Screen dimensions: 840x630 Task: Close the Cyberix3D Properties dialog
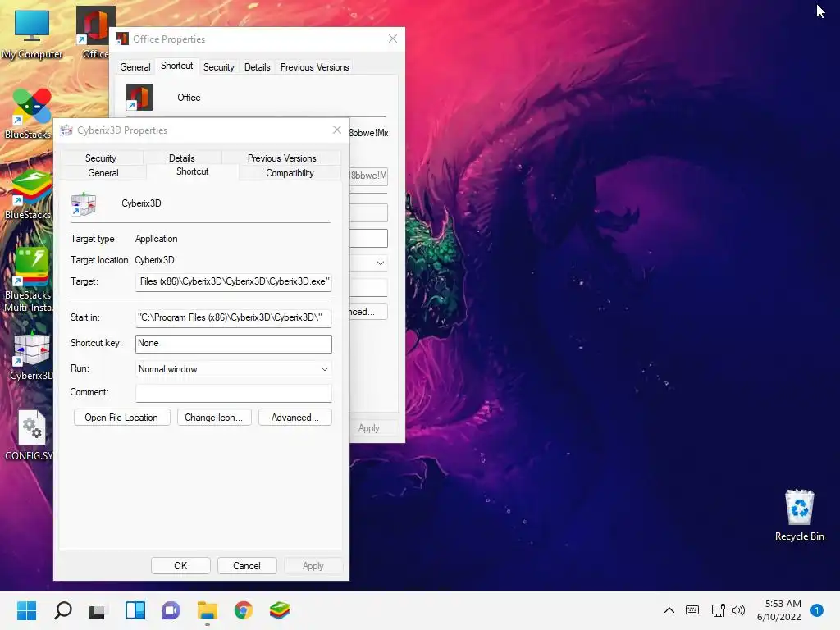[337, 130]
